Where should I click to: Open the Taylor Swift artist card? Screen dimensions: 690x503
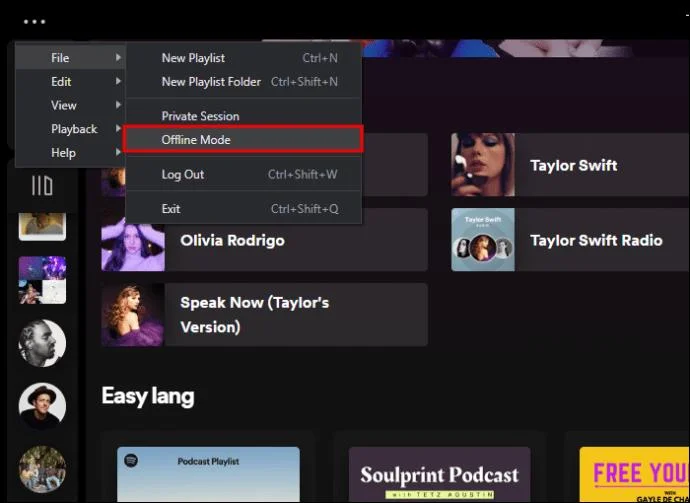[570, 165]
